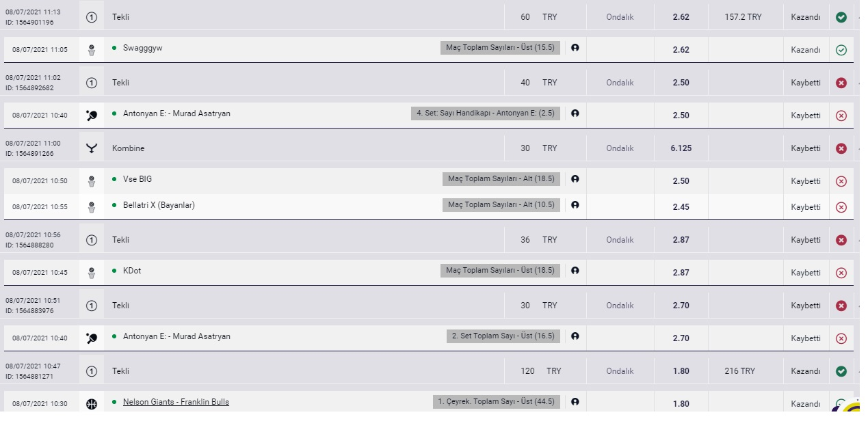Click the red lost icon for bet 1564892682

point(841,83)
